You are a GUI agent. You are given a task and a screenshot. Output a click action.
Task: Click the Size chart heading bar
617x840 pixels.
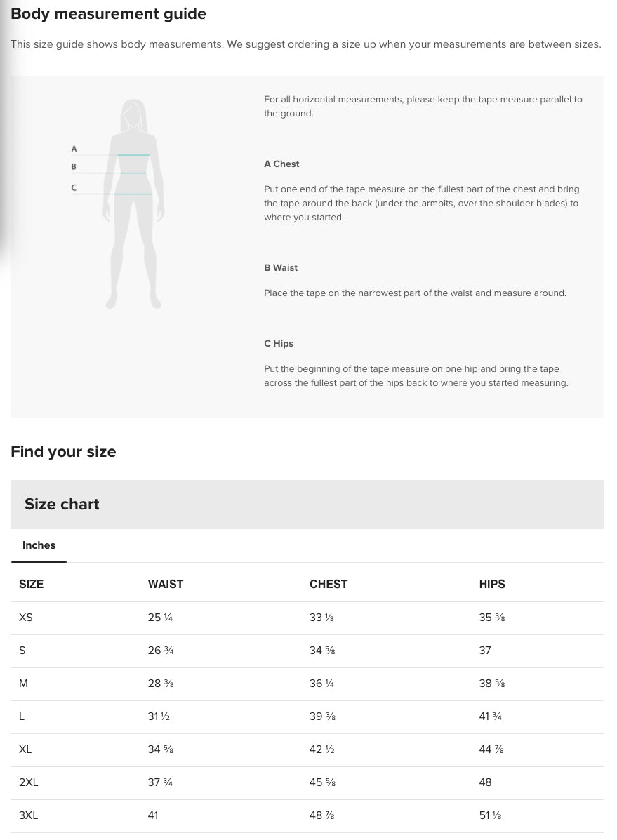point(307,505)
